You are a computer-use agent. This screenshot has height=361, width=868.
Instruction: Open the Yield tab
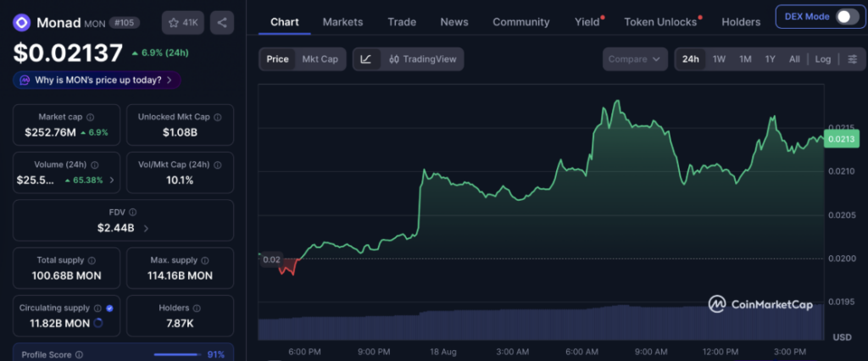pos(587,22)
